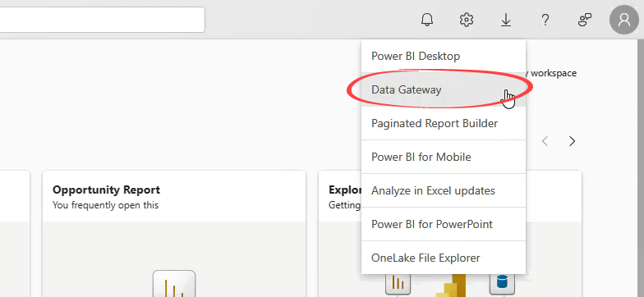Open the user account avatar
Screen dimensions: 644x297
pyautogui.click(x=624, y=20)
